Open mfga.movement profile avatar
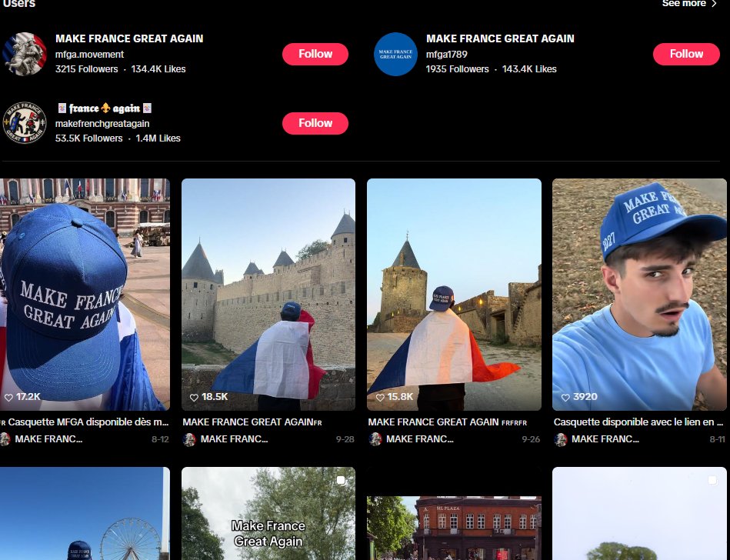The width and height of the screenshot is (730, 560). (x=24, y=54)
